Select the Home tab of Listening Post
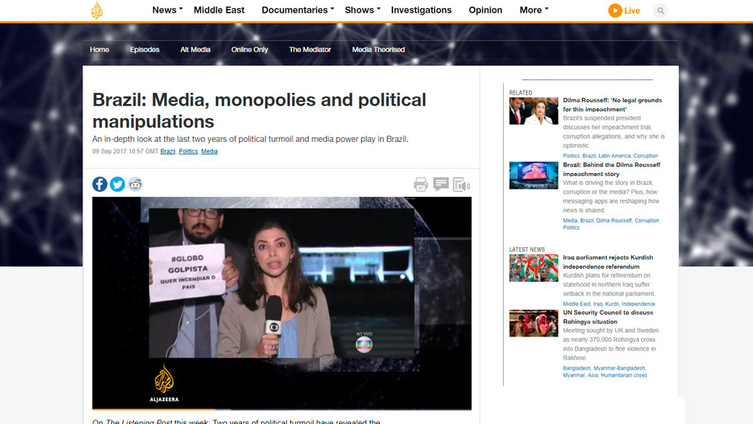 coord(99,49)
